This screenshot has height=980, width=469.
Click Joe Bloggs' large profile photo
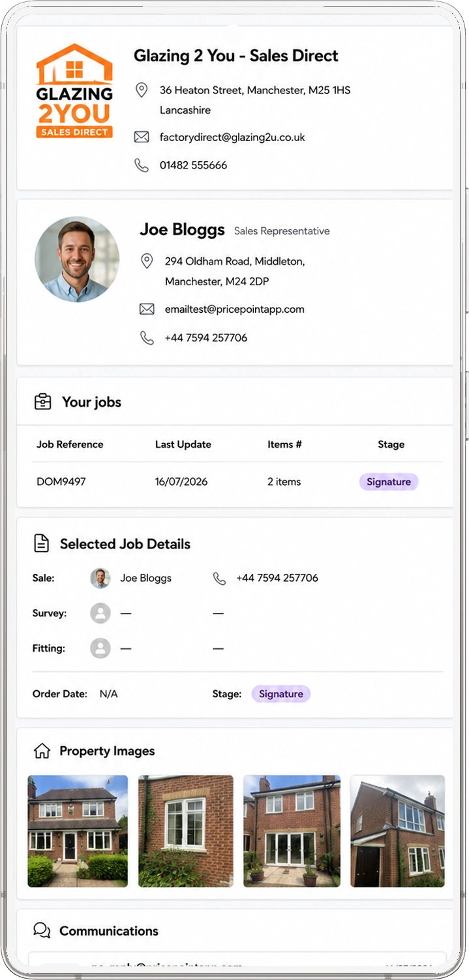click(77, 260)
